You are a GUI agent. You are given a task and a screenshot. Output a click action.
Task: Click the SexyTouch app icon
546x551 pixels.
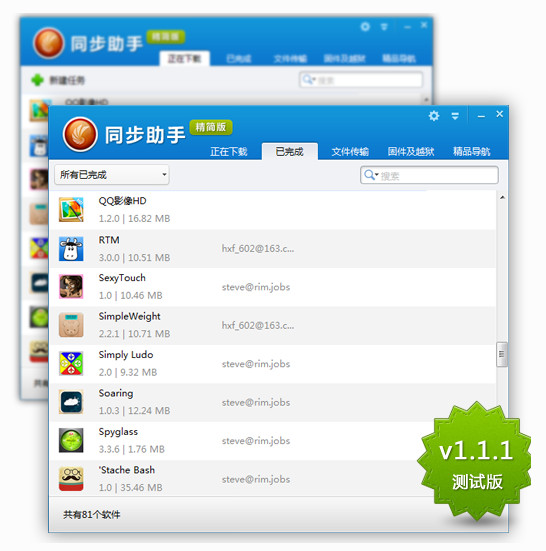coord(71,287)
